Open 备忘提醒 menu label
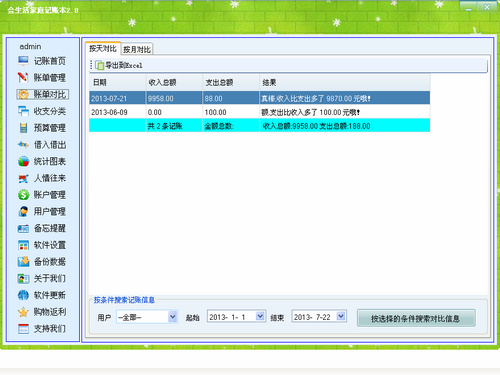The height and width of the screenshot is (375, 500). click(x=50, y=228)
